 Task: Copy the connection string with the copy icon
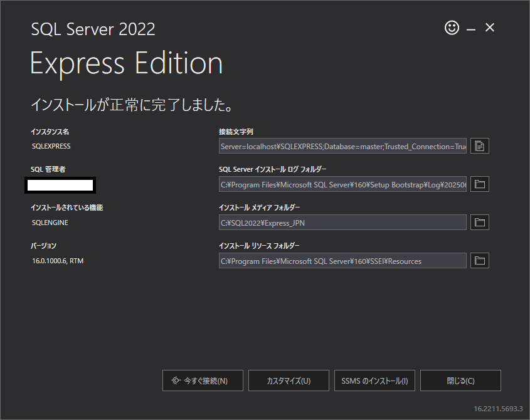pyautogui.click(x=480, y=146)
